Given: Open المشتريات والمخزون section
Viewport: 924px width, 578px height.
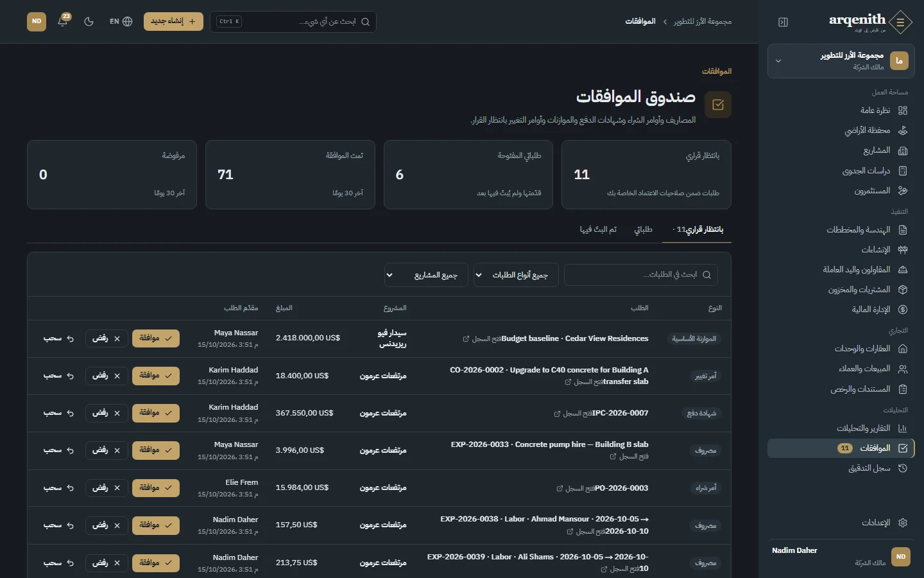Looking at the screenshot, I should click(x=841, y=290).
